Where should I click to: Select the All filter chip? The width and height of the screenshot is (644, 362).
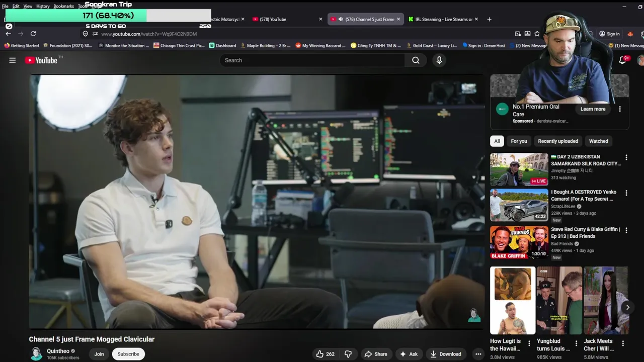[x=497, y=141]
